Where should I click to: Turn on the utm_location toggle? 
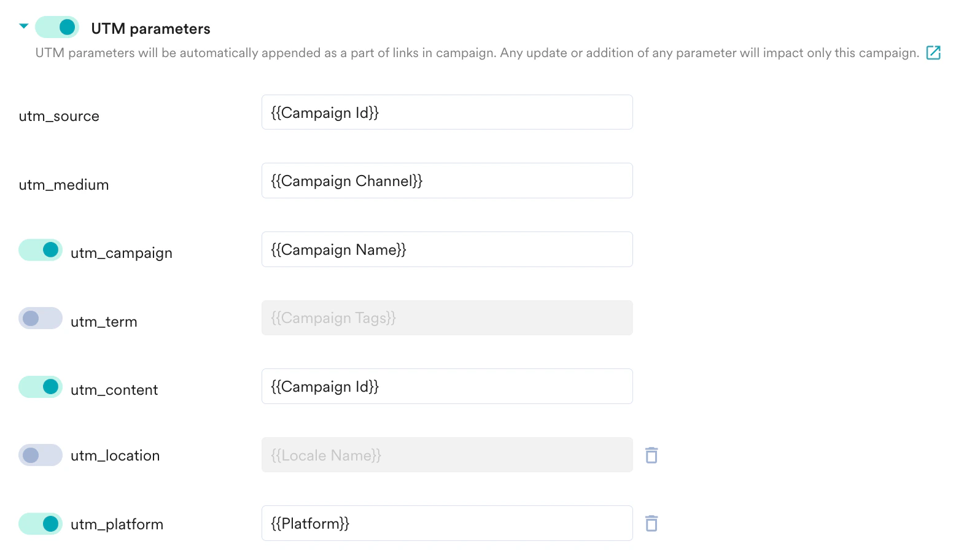40,455
